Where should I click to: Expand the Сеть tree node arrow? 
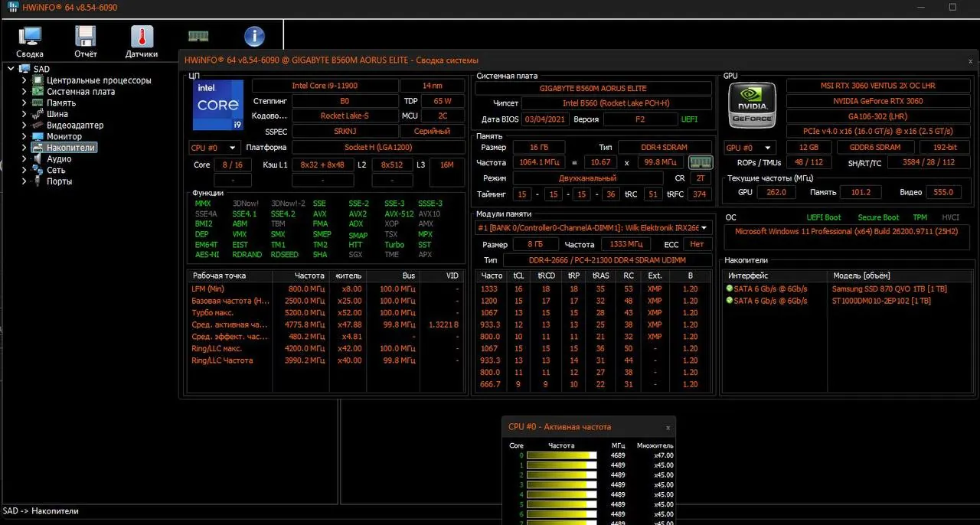pos(24,170)
